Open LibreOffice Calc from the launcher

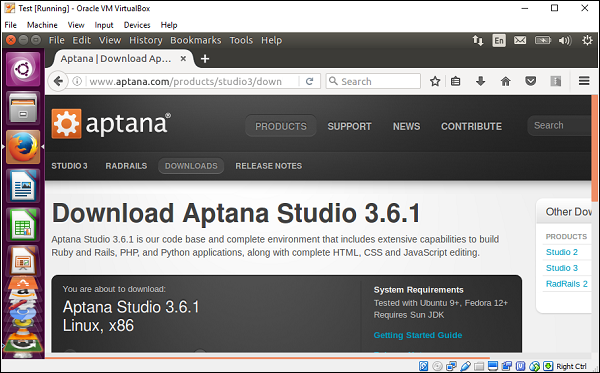[23, 224]
